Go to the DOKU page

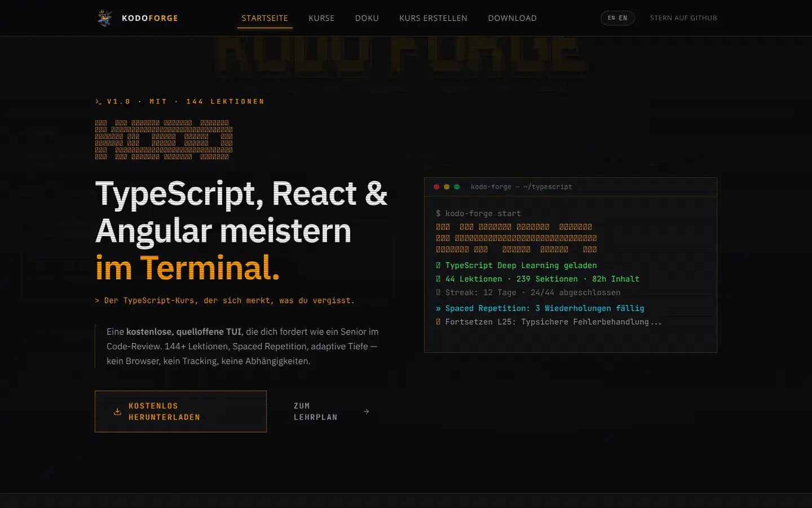click(367, 18)
